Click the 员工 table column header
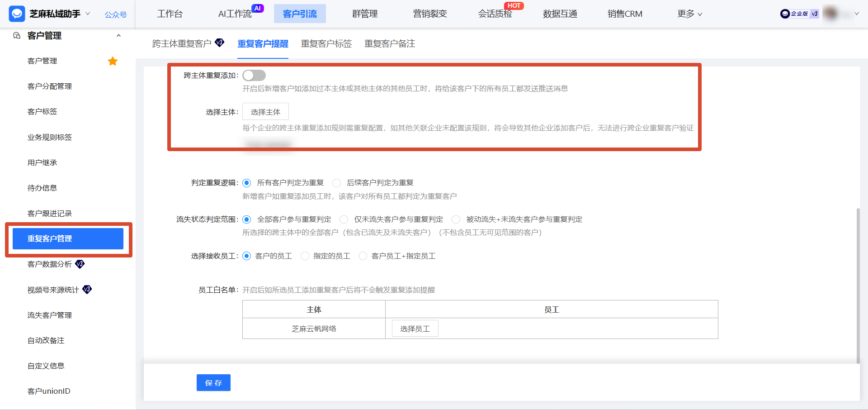 (552, 310)
